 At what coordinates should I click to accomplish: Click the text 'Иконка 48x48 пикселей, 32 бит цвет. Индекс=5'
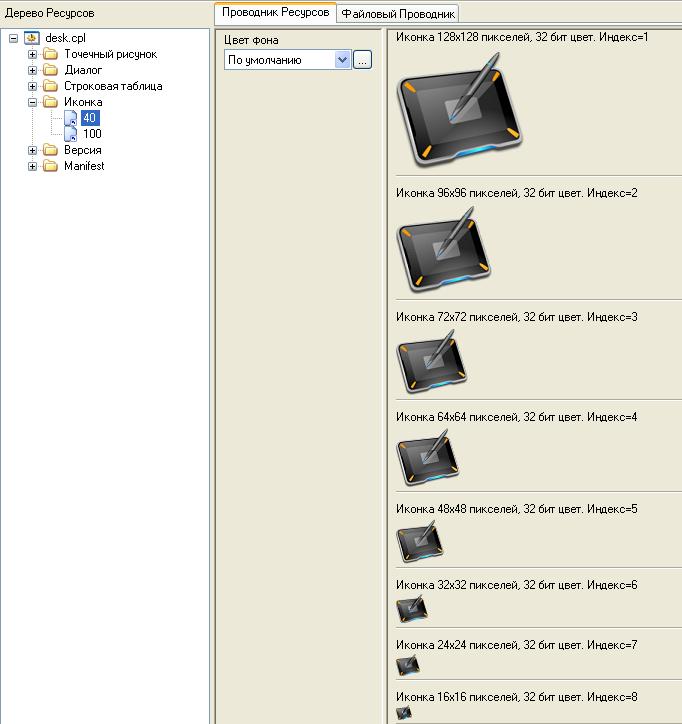(516, 509)
